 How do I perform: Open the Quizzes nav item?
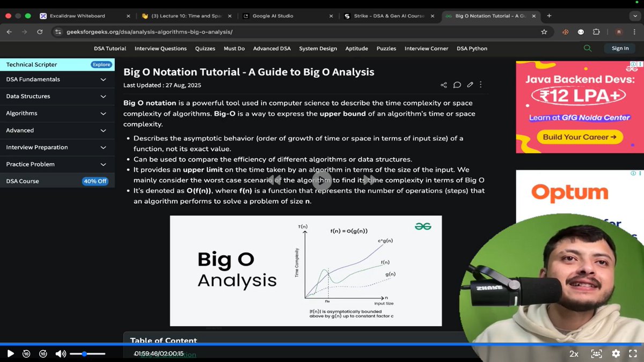click(x=205, y=48)
